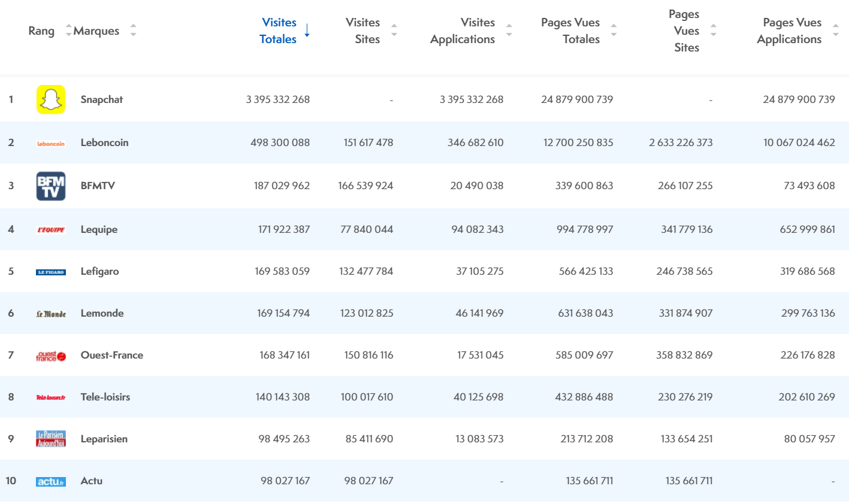Click the value 12 700 250 835
Image resolution: width=849 pixels, height=504 pixels.
point(578,142)
